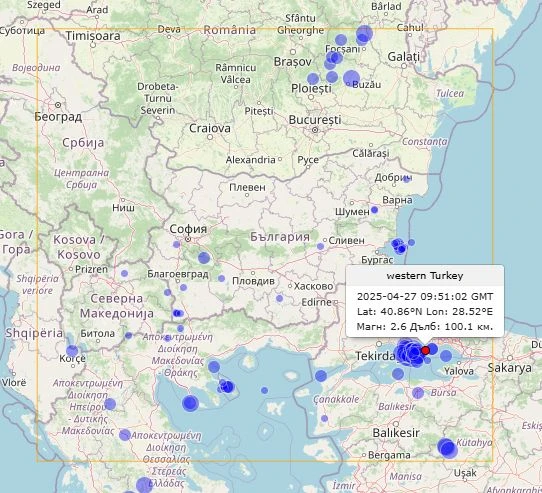Click the Edirne city label
This screenshot has width=542, height=493.
click(x=316, y=302)
